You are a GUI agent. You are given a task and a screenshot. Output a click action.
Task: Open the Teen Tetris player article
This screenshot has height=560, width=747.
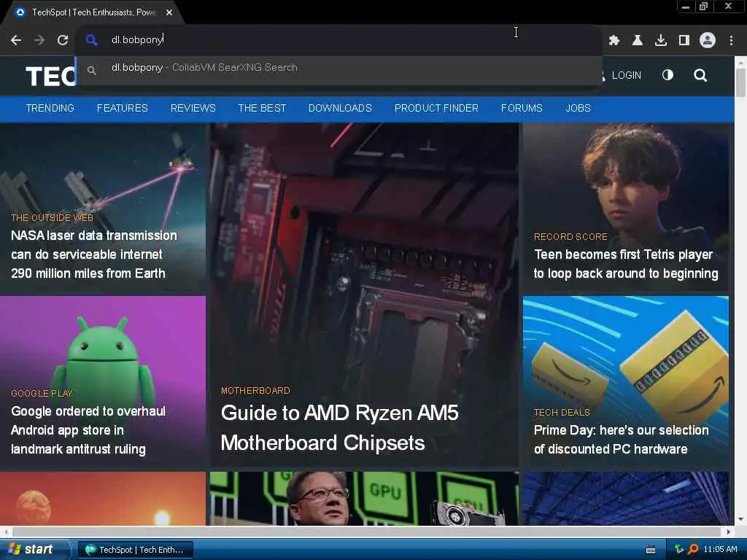click(625, 264)
